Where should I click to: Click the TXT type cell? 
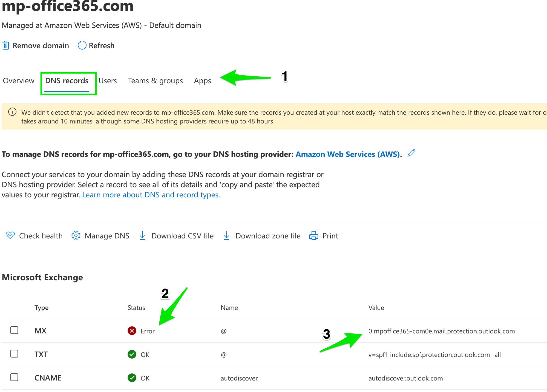click(41, 354)
